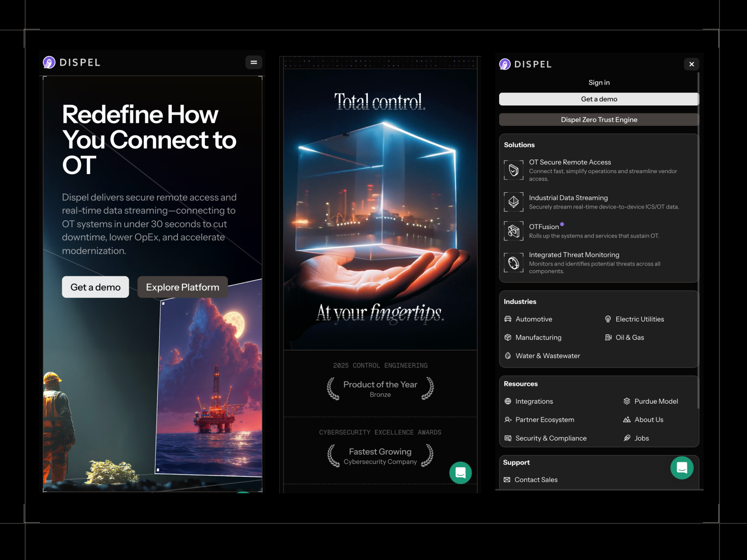The image size is (747, 560).
Task: Click the Solutions section heading
Action: [x=519, y=145]
